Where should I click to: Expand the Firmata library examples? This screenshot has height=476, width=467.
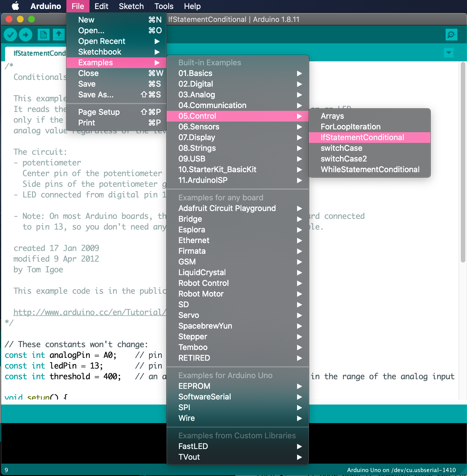238,251
